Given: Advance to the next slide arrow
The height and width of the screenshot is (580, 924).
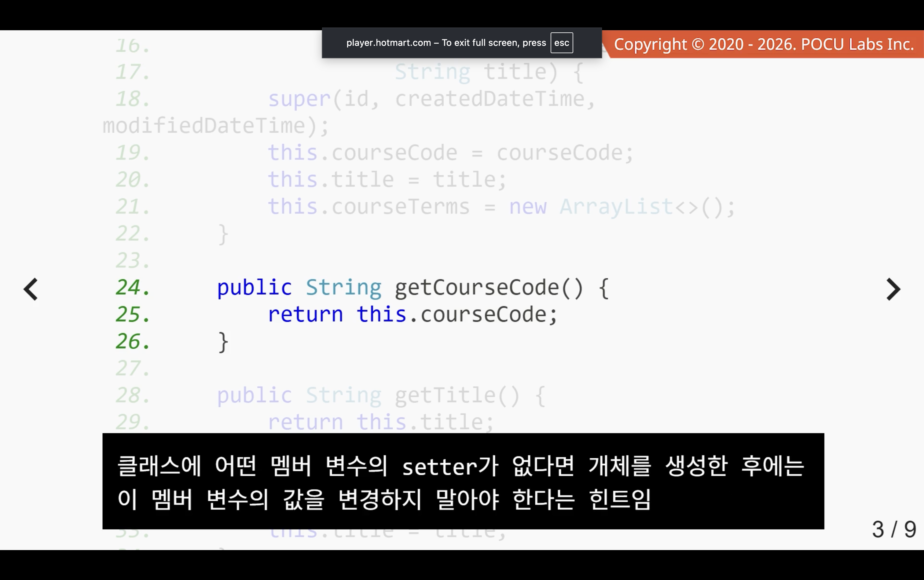Looking at the screenshot, I should pos(893,289).
